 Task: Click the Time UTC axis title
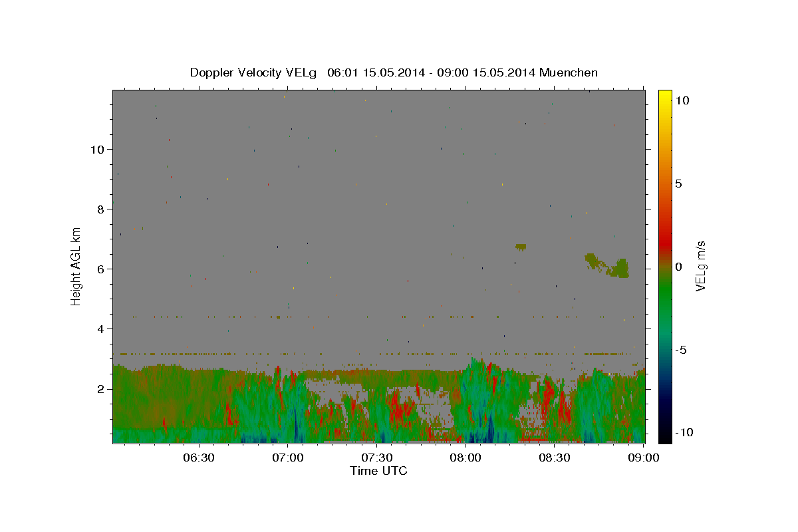coord(378,471)
